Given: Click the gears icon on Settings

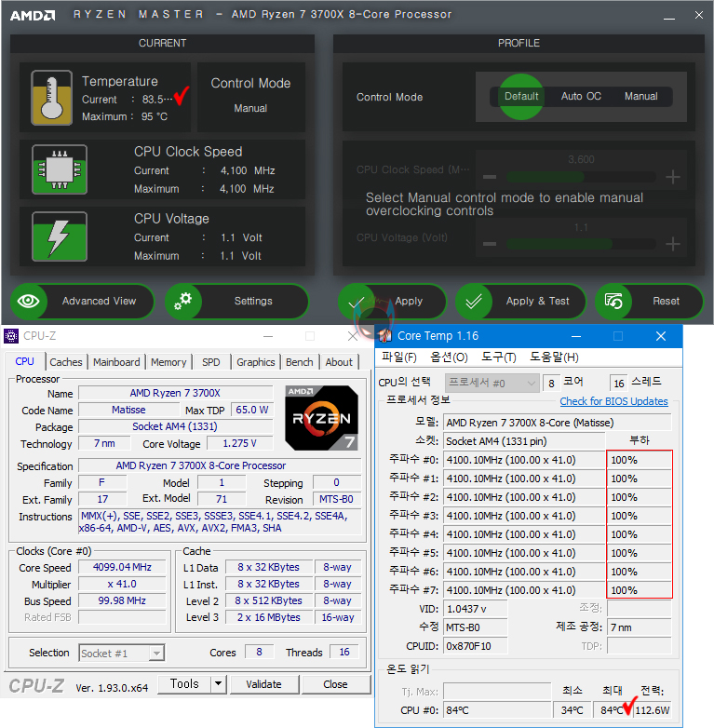Looking at the screenshot, I should (182, 301).
